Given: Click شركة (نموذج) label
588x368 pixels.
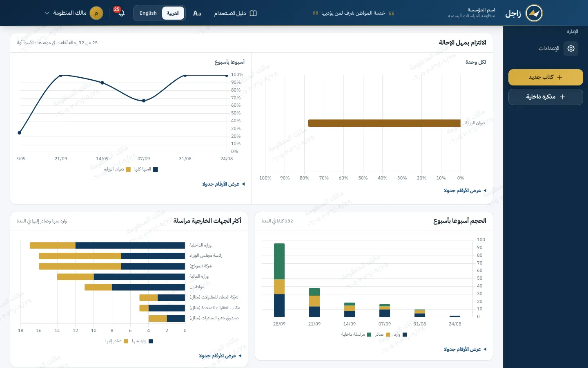Looking at the screenshot, I should click(x=200, y=266).
